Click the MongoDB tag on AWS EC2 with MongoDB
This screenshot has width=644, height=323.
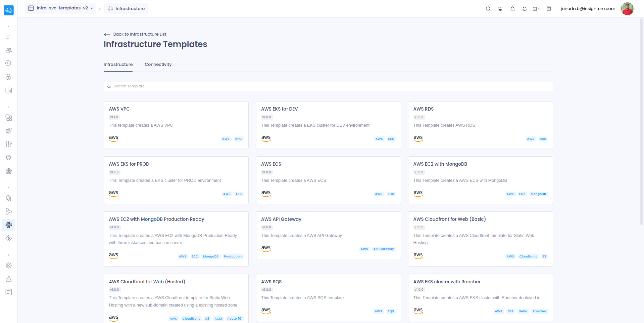point(538,194)
